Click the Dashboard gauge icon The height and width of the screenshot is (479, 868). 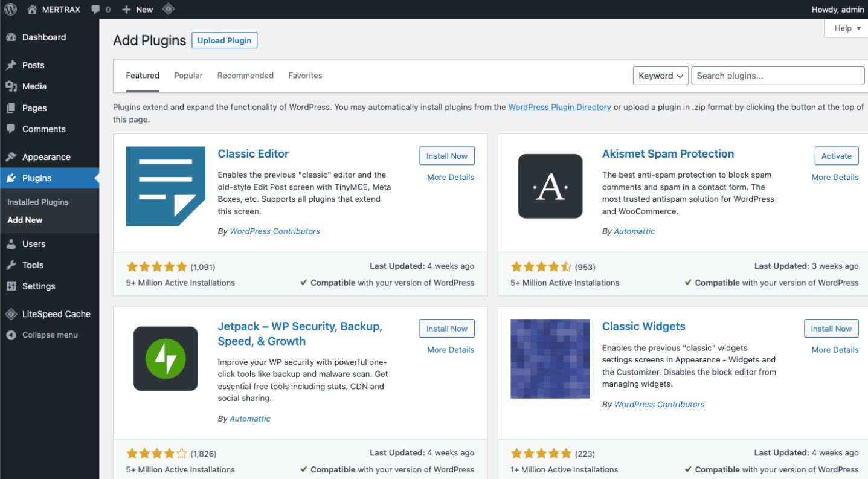(x=11, y=37)
